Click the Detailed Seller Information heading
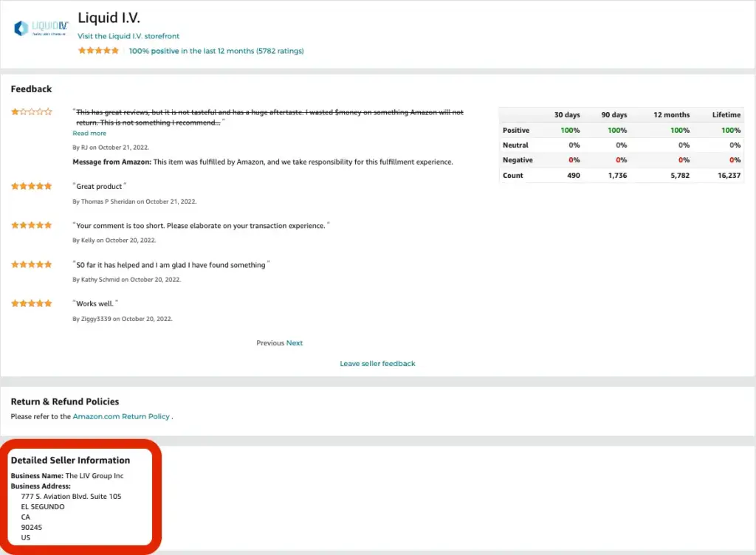Viewport: 756px width, 555px height. pyautogui.click(x=70, y=461)
